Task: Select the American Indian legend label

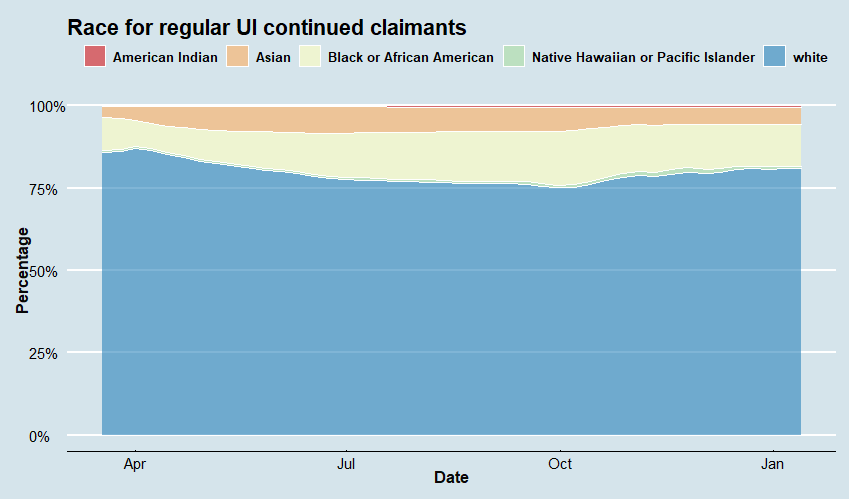Action: [x=165, y=58]
